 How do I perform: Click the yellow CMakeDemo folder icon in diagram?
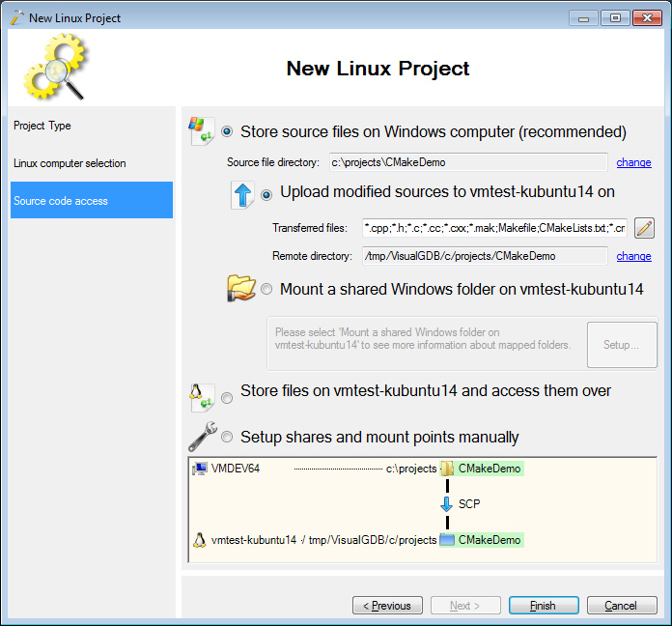pos(447,469)
